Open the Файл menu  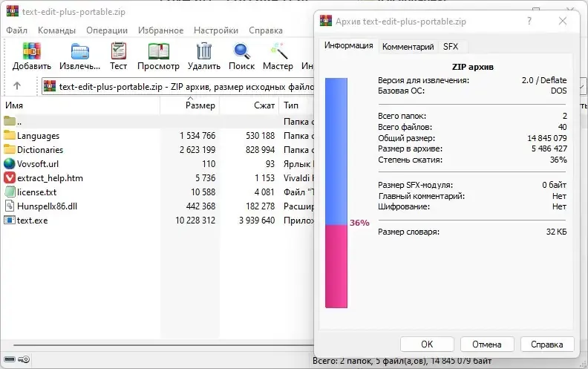[x=16, y=30]
